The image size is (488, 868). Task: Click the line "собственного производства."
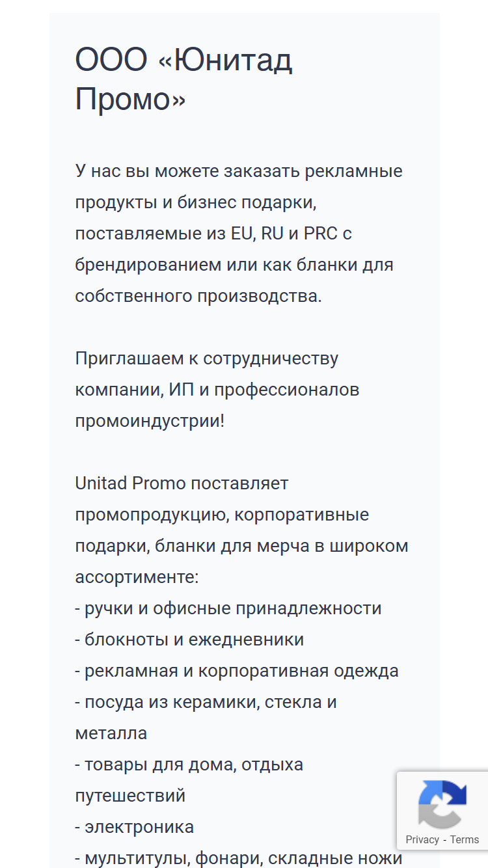click(x=198, y=296)
